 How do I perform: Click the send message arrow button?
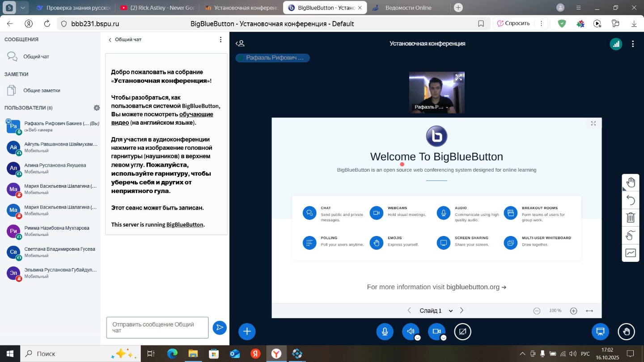coord(220,328)
